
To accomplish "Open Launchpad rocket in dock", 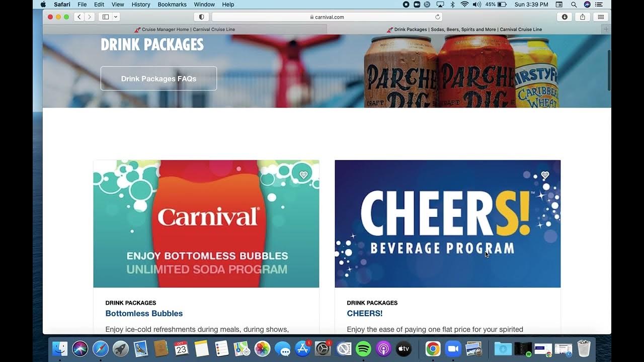I will click(x=120, y=348).
